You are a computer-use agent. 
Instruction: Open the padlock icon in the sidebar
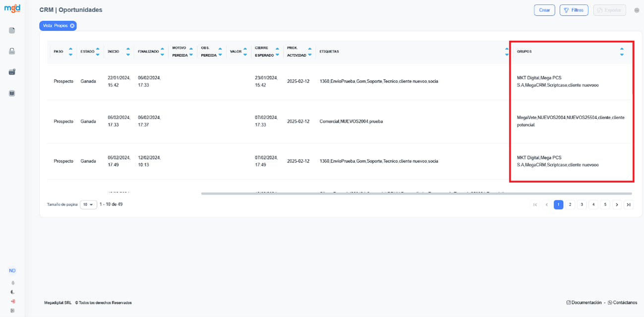pos(12,51)
